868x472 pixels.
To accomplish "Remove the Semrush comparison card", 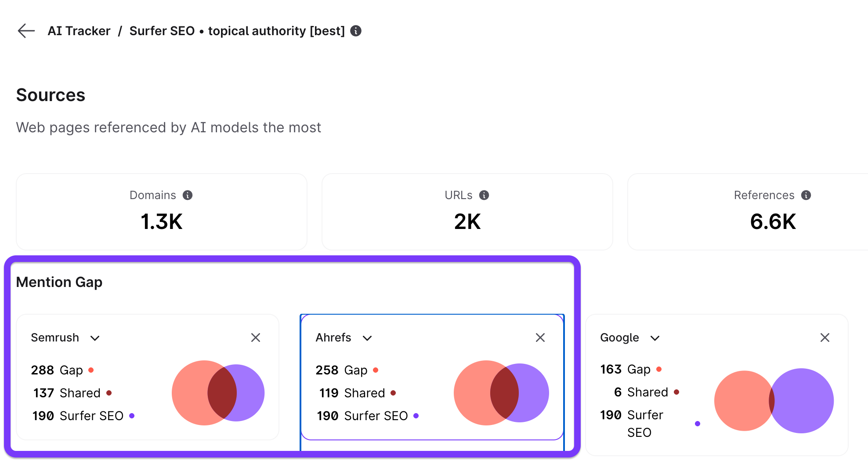I will [256, 338].
